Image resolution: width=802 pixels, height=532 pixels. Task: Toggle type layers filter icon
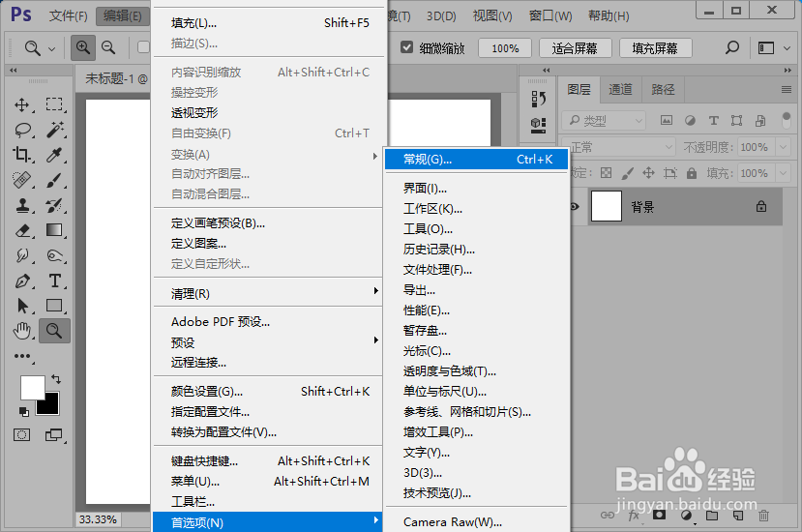pos(714,120)
